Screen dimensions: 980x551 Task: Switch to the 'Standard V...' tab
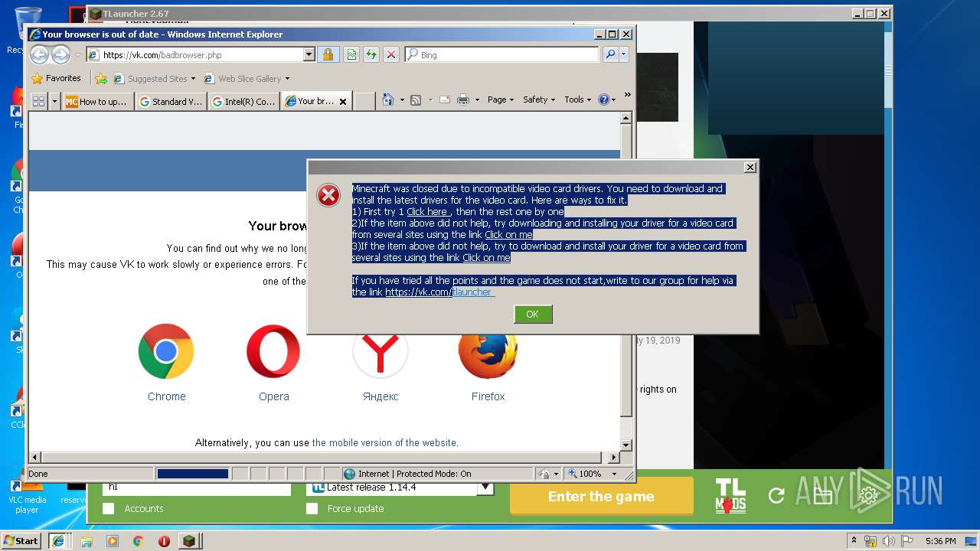170,101
